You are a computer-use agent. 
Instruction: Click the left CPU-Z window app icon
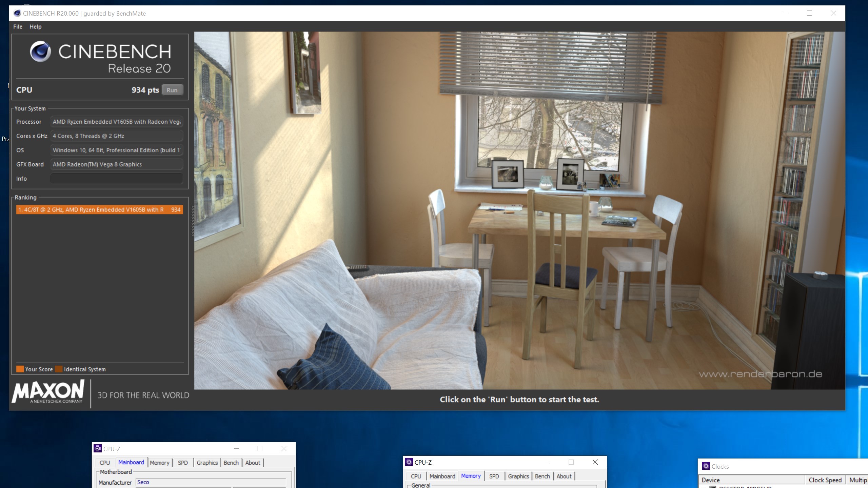pos(98,449)
